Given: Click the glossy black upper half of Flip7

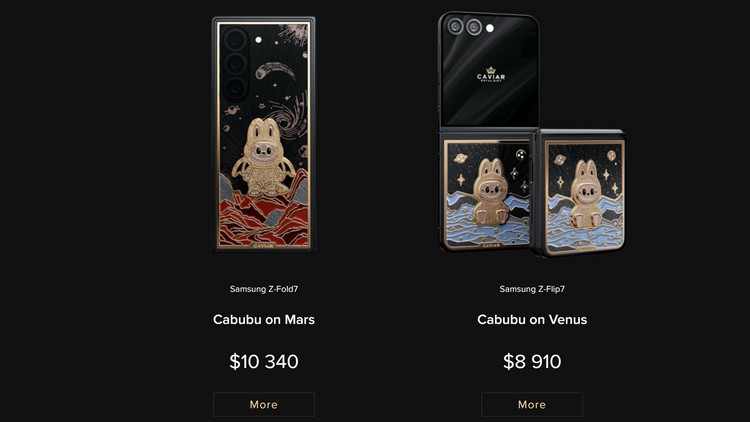Looking at the screenshot, I should point(489,71).
